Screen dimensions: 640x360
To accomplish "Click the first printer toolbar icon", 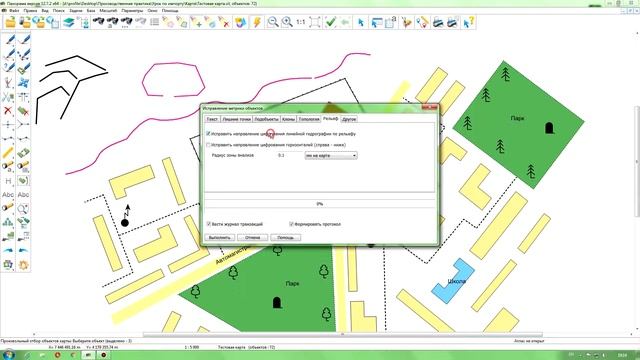I will (x=438, y=22).
